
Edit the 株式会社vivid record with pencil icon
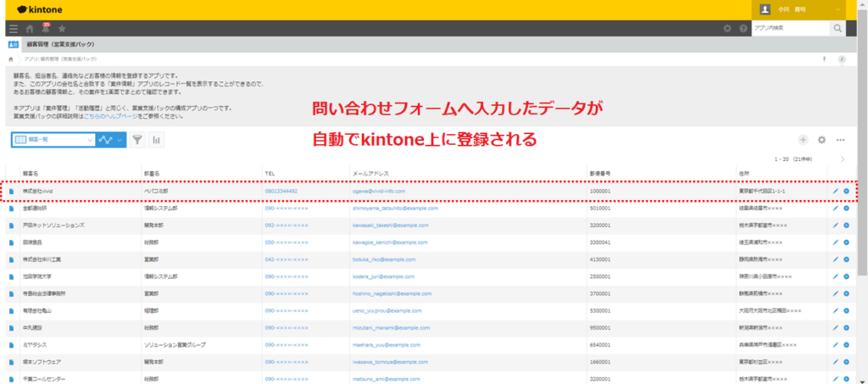tap(835, 192)
